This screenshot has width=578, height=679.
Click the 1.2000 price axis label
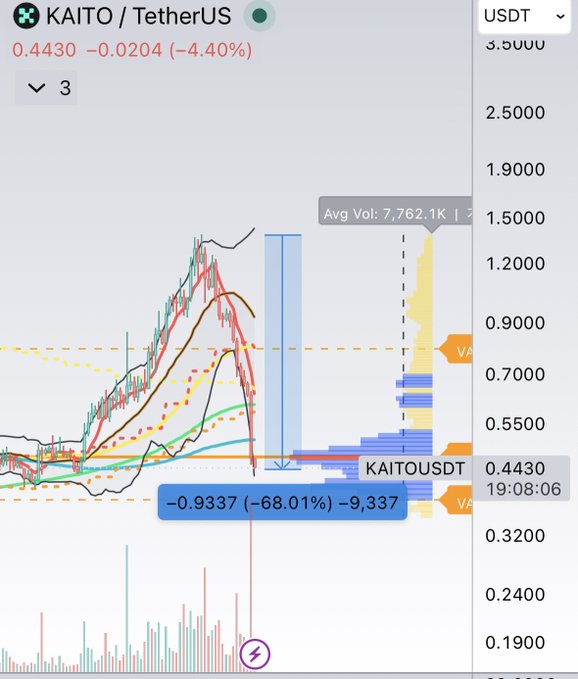[515, 263]
